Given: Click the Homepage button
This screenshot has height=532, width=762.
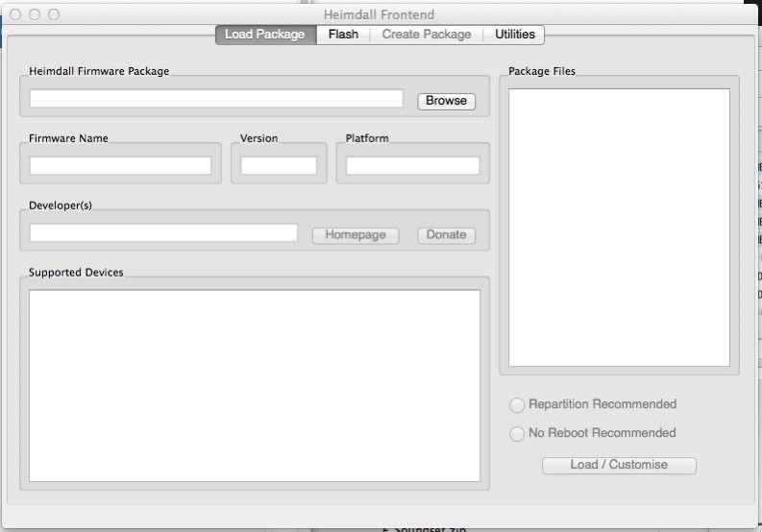Looking at the screenshot, I should click(356, 235).
